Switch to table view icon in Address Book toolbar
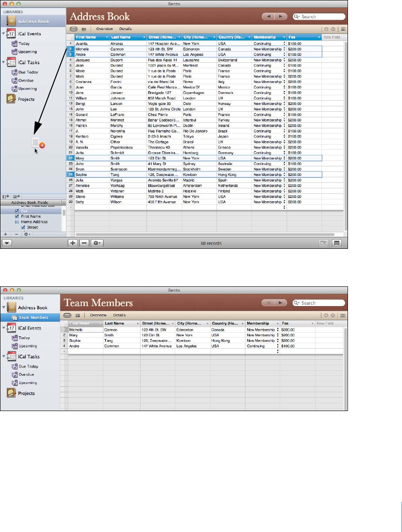The image size is (402, 532). (x=74, y=29)
